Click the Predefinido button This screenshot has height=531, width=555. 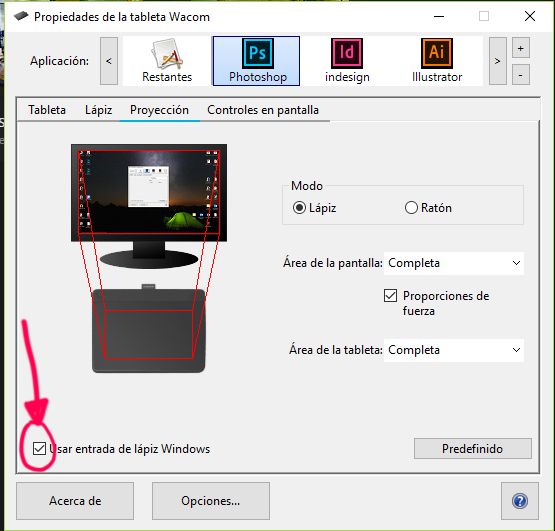[473, 449]
